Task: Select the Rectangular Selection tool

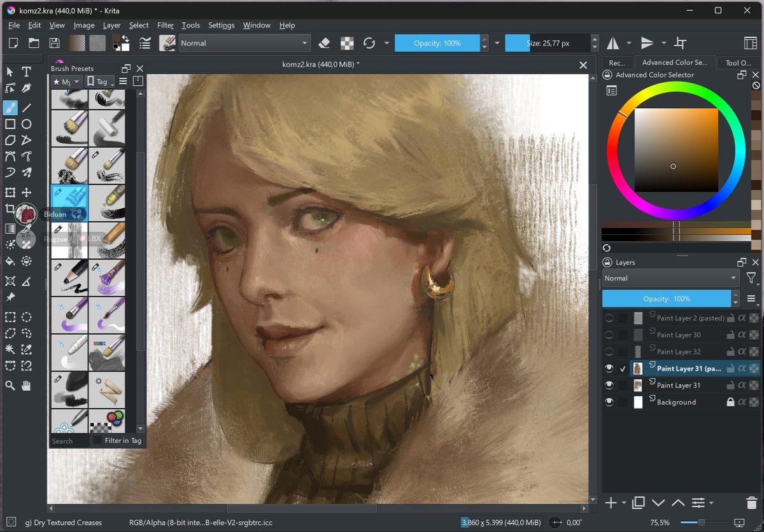Action: pos(10,317)
